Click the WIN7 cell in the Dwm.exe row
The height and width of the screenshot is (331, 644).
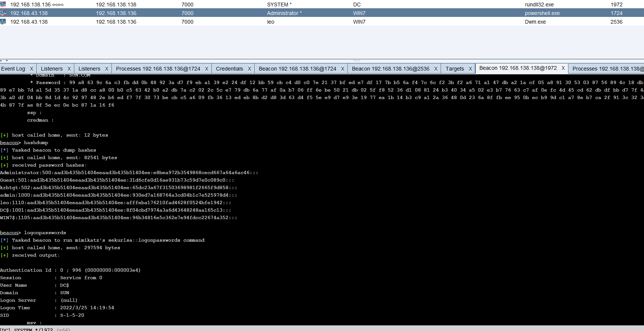pos(359,22)
